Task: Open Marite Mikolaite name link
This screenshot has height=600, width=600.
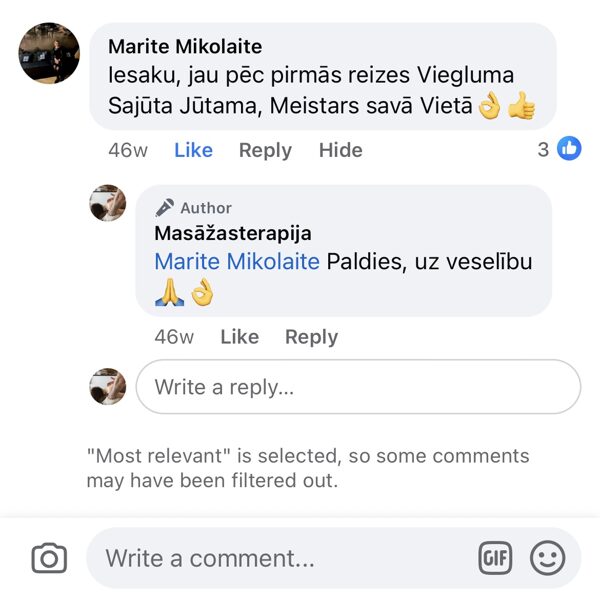Action: [x=185, y=47]
